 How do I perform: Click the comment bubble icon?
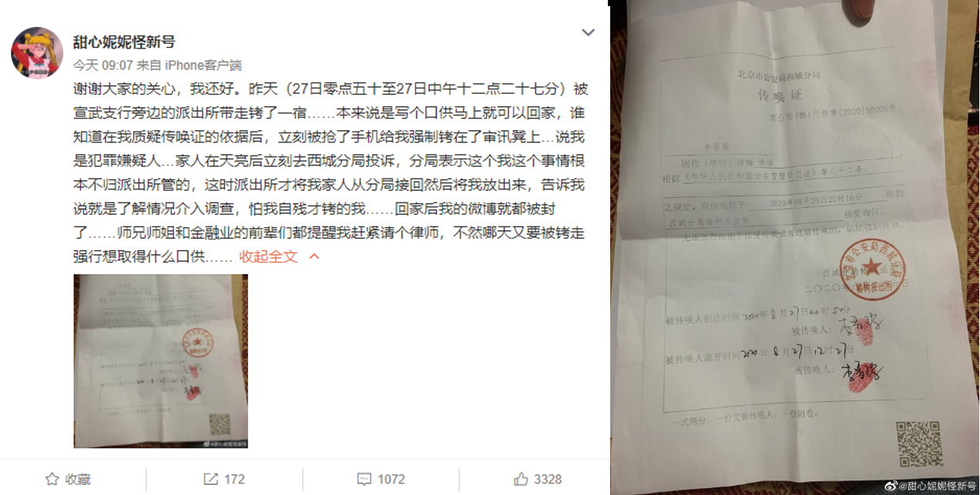(x=364, y=479)
